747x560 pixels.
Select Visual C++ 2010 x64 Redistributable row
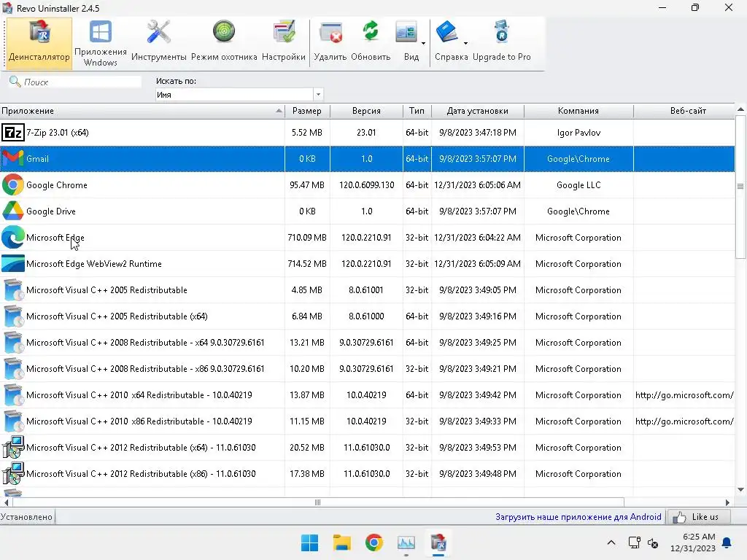(368, 394)
